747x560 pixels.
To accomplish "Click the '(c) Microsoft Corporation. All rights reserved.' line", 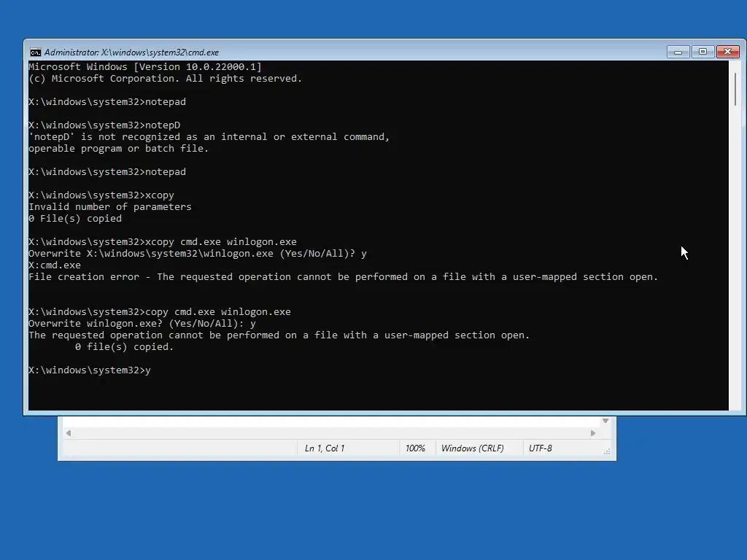I will pyautogui.click(x=166, y=79).
